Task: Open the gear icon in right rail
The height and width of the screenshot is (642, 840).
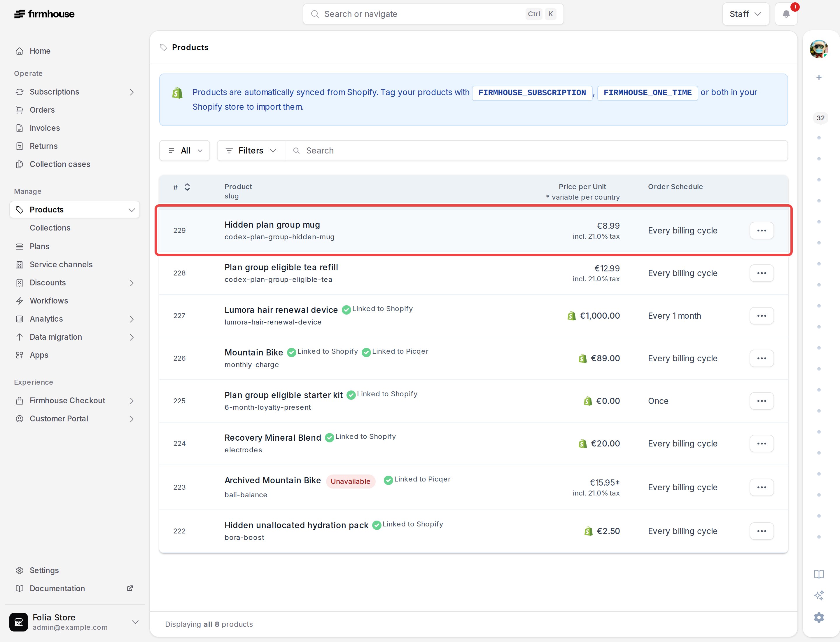Action: pyautogui.click(x=819, y=617)
